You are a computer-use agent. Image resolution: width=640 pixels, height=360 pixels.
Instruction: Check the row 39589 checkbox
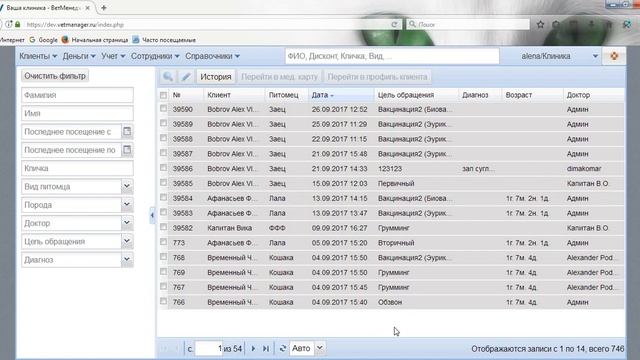click(x=163, y=123)
